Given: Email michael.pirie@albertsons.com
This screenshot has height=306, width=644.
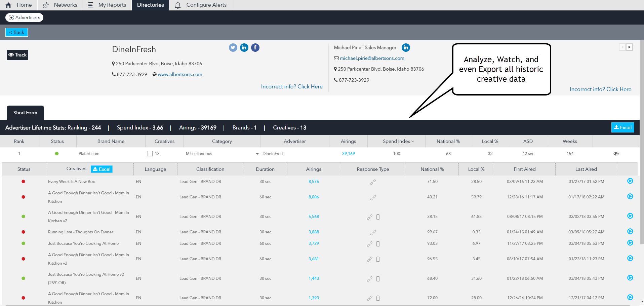Looking at the screenshot, I should click(372, 58).
